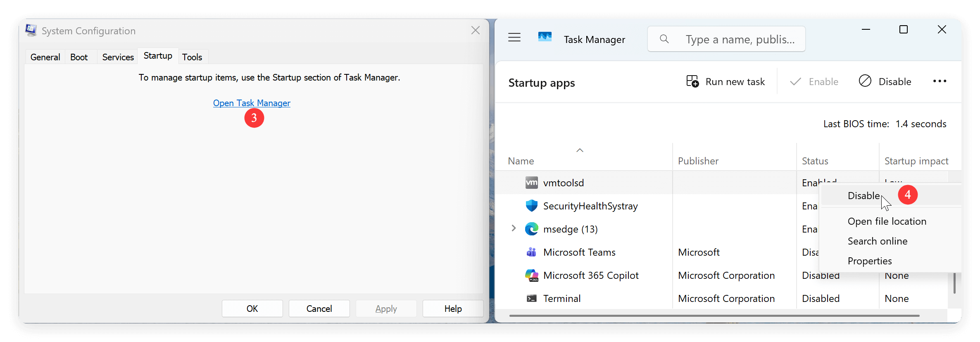Click the Run new task icon

pyautogui.click(x=692, y=81)
